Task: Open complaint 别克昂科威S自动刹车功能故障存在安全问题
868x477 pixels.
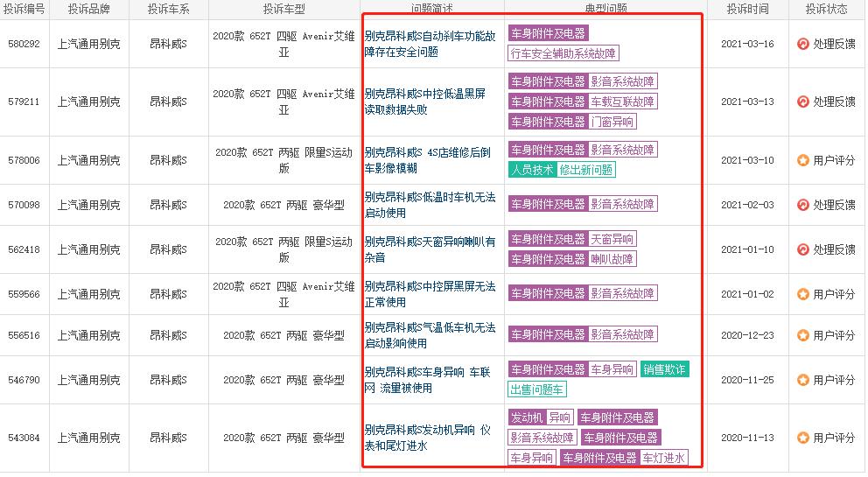Action: (x=430, y=44)
